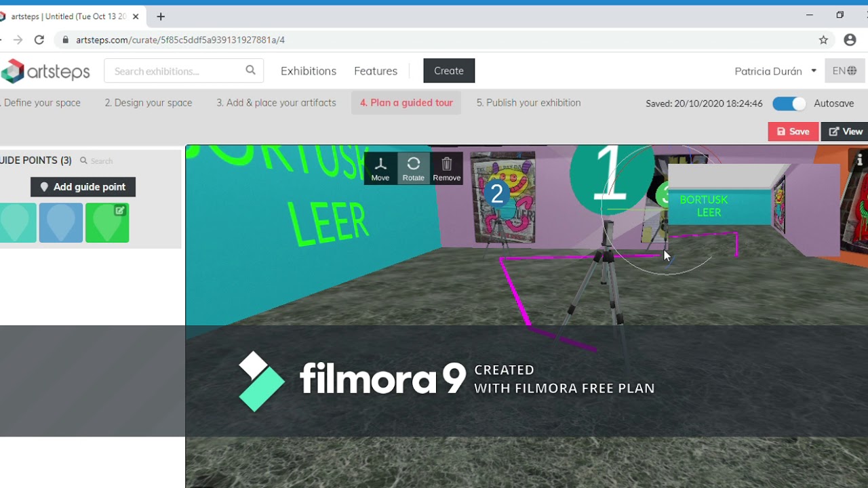This screenshot has height=488, width=868.
Task: Click the browser address bar URL
Action: click(x=180, y=40)
